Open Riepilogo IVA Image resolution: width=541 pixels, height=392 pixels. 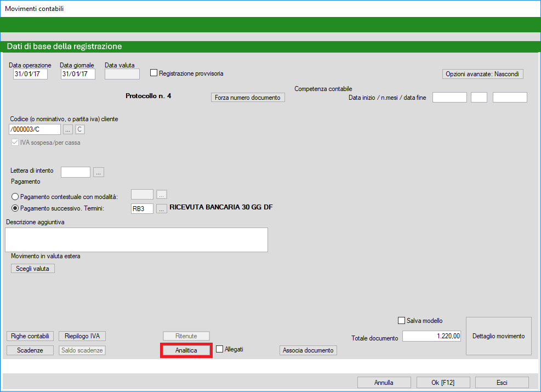[82, 336]
